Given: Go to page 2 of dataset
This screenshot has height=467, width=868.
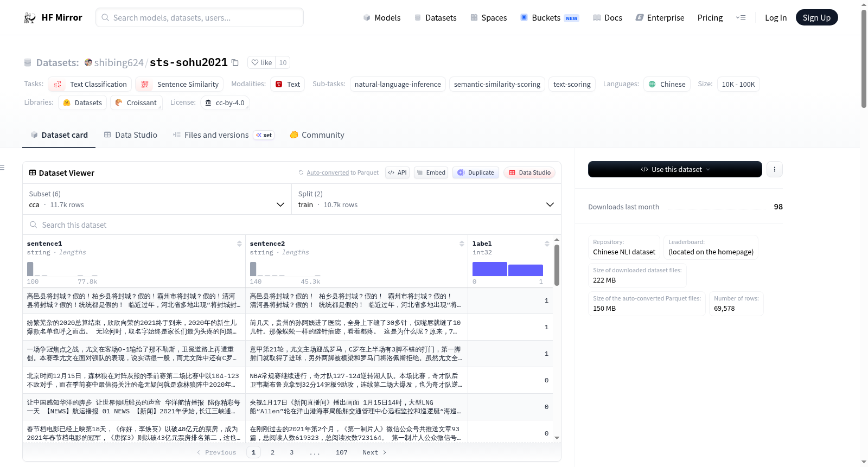Looking at the screenshot, I should point(272,452).
